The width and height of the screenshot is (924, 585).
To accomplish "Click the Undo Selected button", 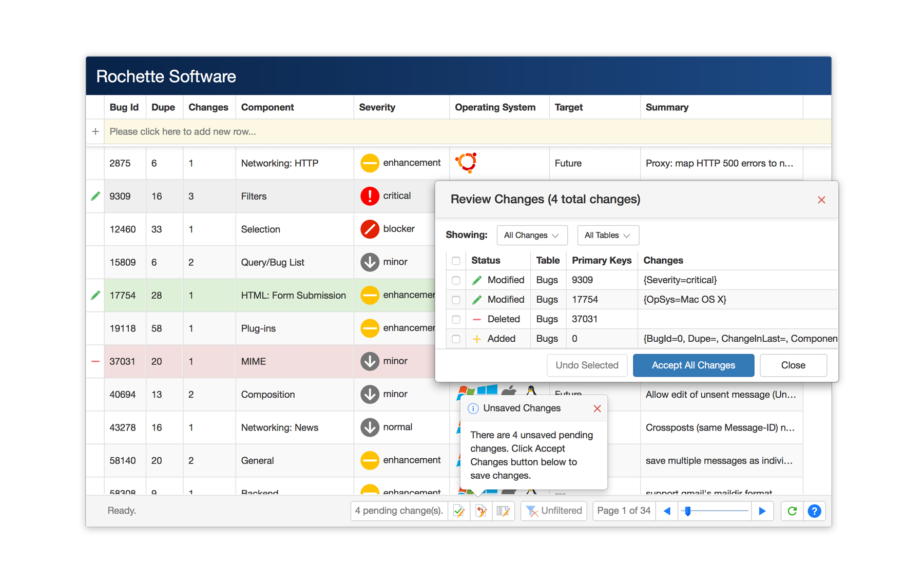I will [x=587, y=365].
